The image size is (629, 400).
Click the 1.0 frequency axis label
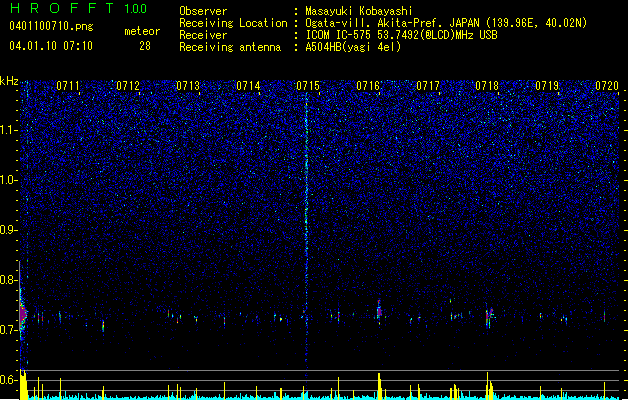8,180
